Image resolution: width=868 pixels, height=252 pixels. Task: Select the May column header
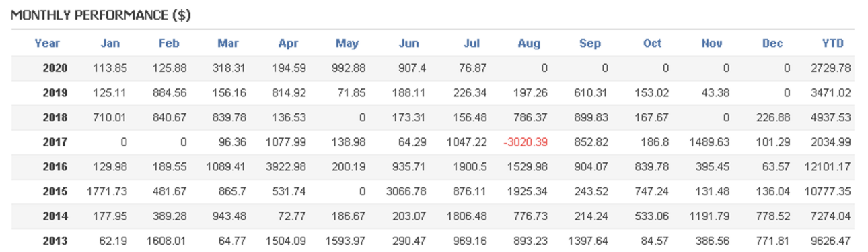coord(347,44)
